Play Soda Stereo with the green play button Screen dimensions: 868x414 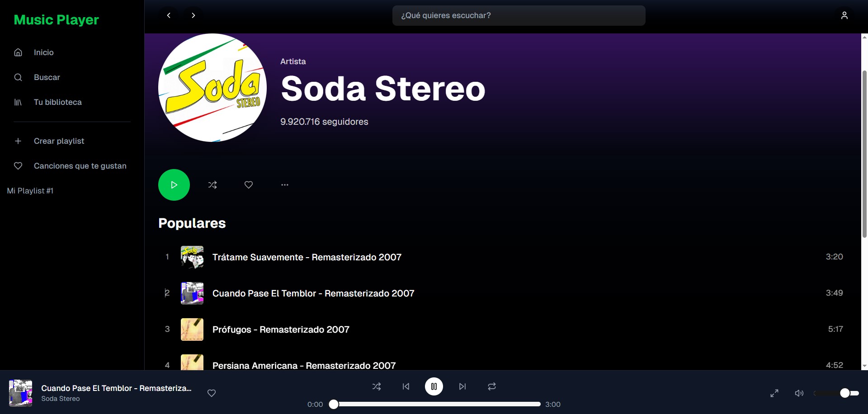point(174,185)
